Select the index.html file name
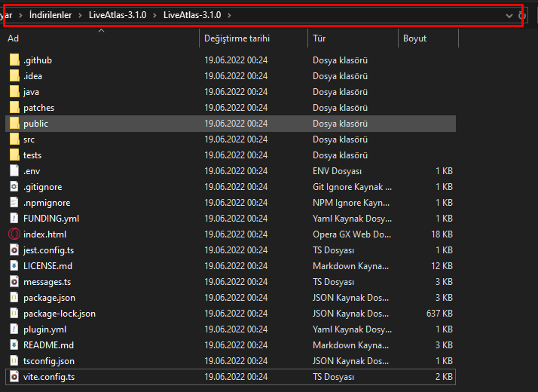The height and width of the screenshot is (392, 538). [x=44, y=234]
